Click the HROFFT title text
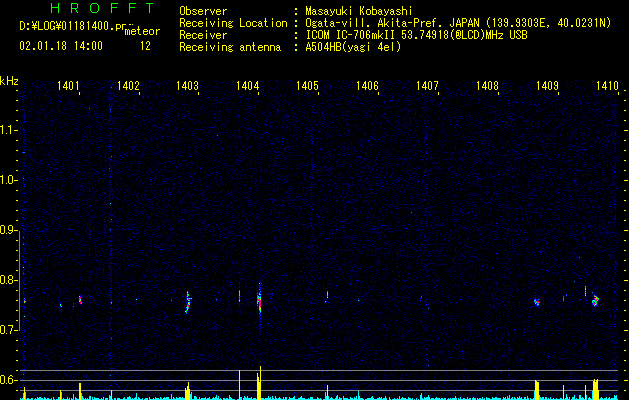The height and width of the screenshot is (400, 629). click(x=102, y=8)
